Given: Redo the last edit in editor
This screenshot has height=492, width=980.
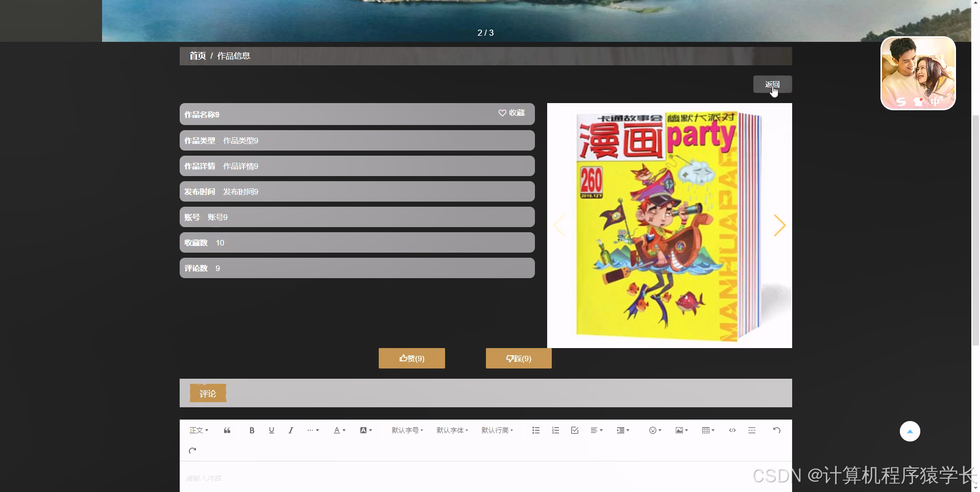Looking at the screenshot, I should tap(192, 451).
